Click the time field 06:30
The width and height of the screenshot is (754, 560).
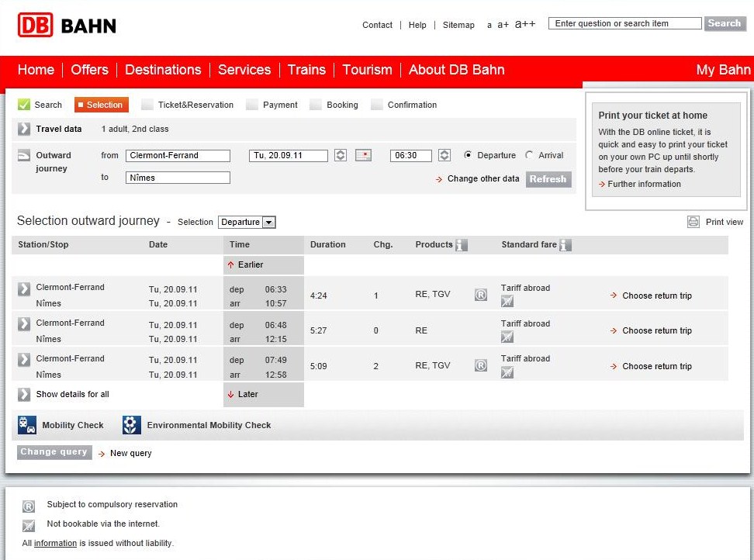point(410,155)
